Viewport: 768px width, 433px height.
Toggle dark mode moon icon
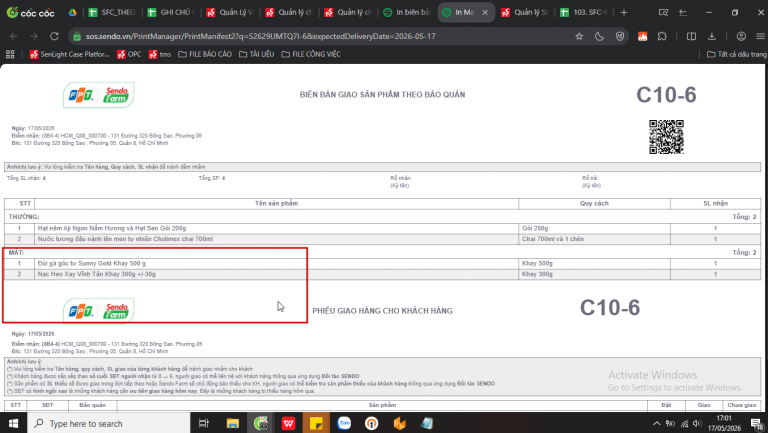600,36
